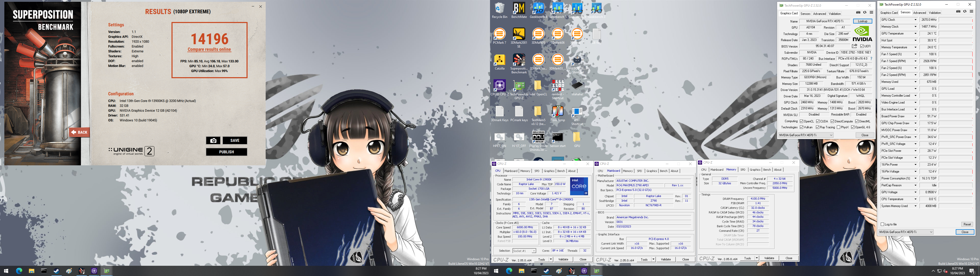980x276 pixels.
Task: Click the SAVE button in Superposition
Action: [235, 140]
